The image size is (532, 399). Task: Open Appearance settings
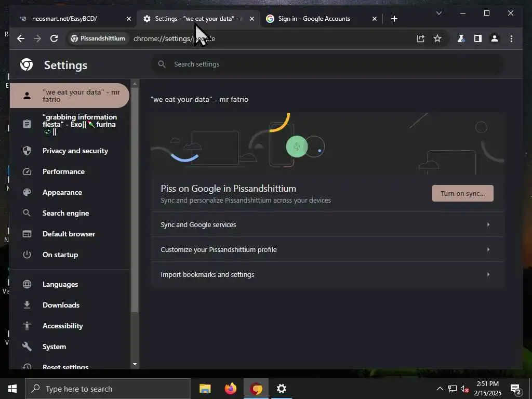pos(70,192)
